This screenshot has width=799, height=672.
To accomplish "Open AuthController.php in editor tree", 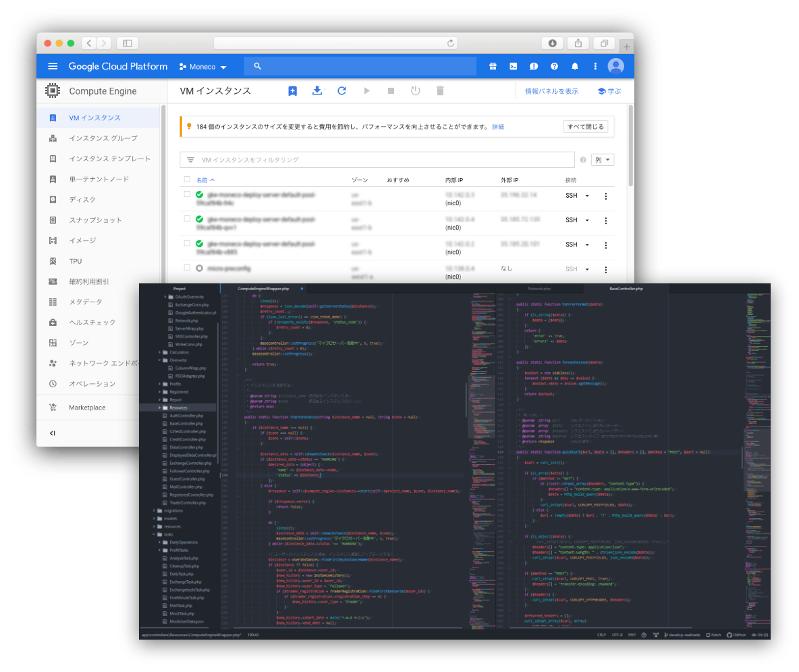I will (x=186, y=416).
